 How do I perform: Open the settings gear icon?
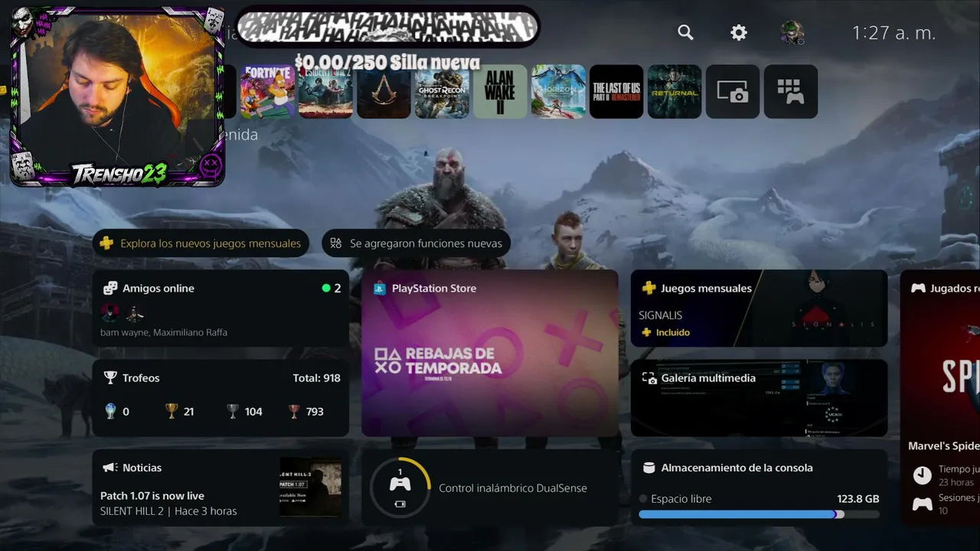tap(739, 32)
